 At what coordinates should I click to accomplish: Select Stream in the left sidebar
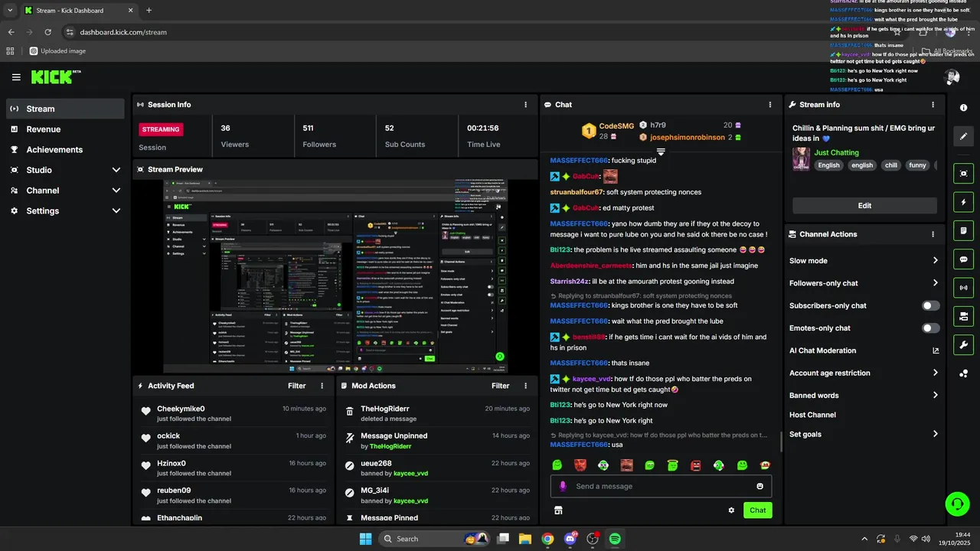click(x=65, y=109)
